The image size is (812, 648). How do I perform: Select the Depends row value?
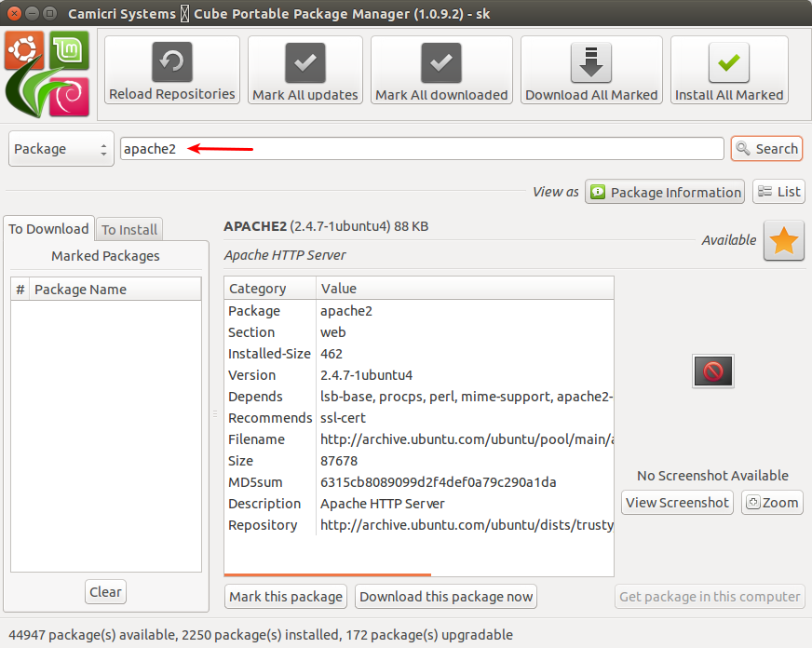click(467, 397)
